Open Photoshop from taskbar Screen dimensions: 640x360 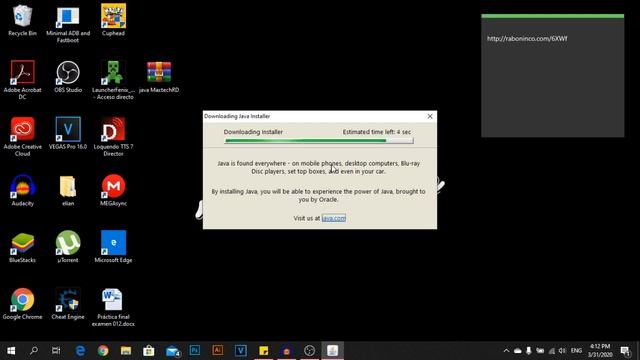point(195,350)
